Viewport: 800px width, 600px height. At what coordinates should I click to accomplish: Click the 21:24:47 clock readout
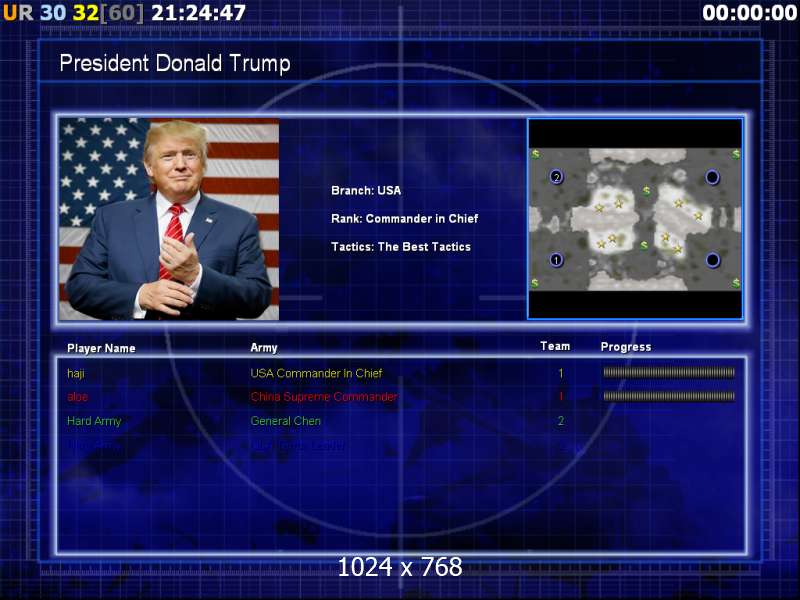tap(198, 13)
